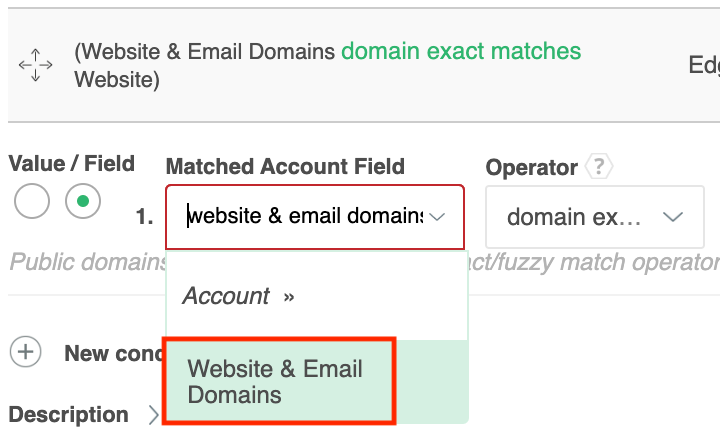
Task: Select the filled Field radio button
Action: [x=83, y=202]
